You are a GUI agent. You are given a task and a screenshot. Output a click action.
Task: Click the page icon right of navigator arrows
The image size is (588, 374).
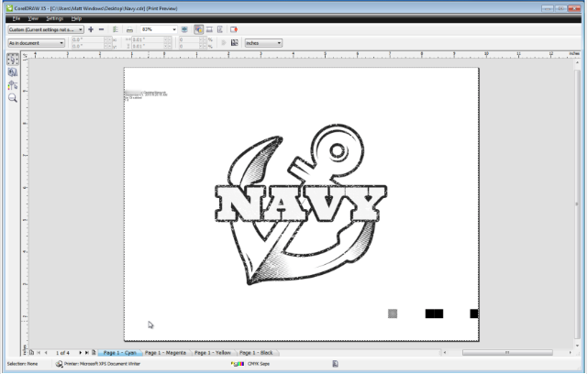(x=94, y=353)
